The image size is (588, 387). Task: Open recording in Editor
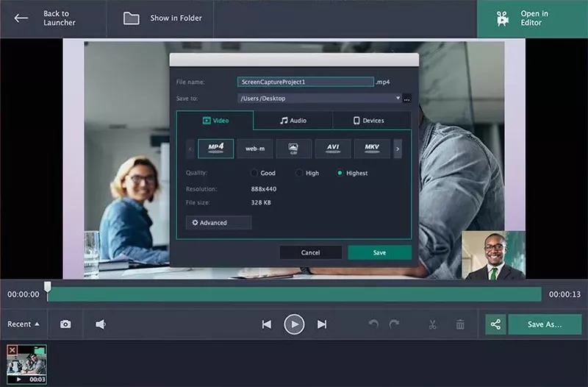tap(532, 18)
